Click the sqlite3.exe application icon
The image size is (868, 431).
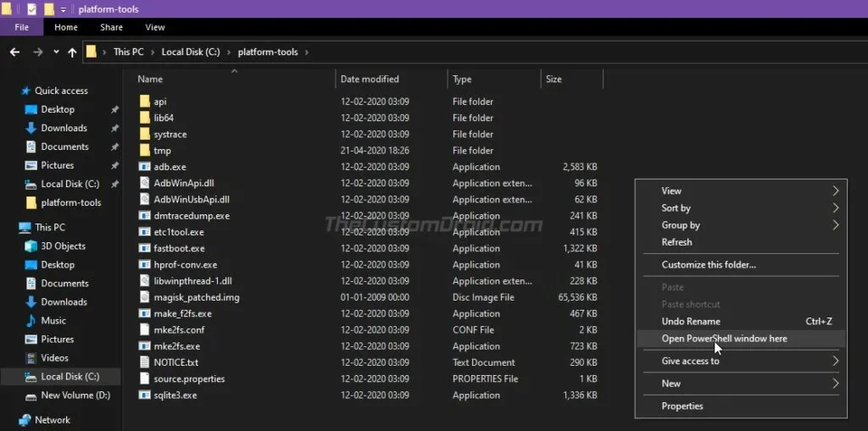144,395
